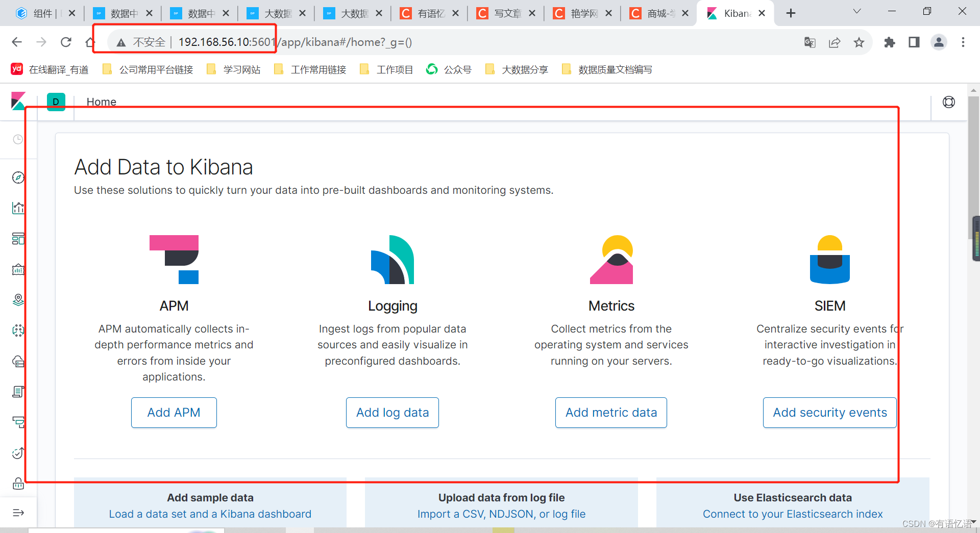The height and width of the screenshot is (533, 980).
Task: Toggle the browser side panel icon
Action: click(914, 42)
